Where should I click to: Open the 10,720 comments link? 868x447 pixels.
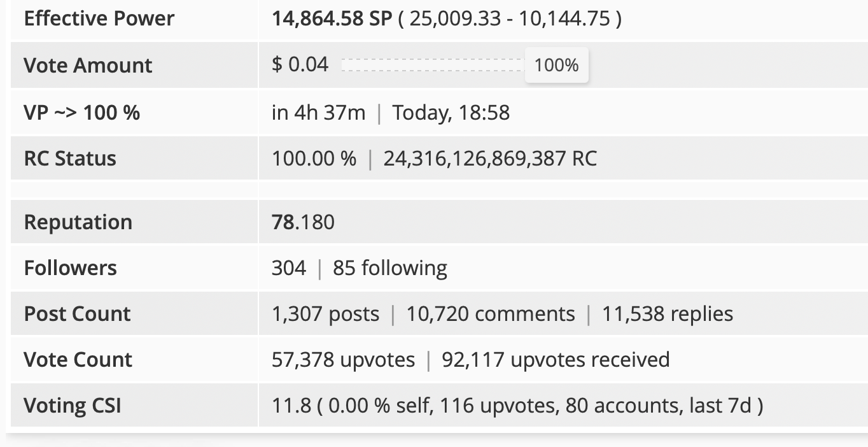491,314
